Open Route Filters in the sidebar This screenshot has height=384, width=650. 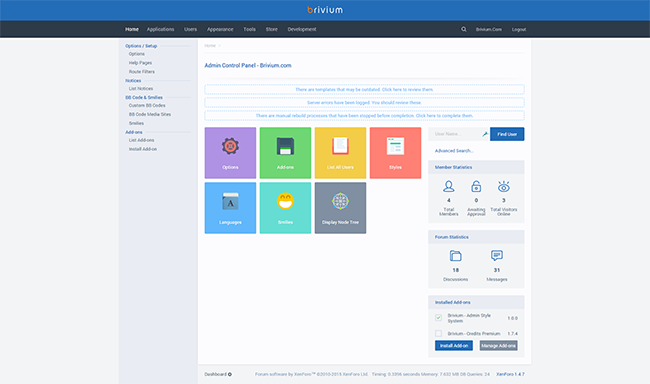(x=142, y=72)
